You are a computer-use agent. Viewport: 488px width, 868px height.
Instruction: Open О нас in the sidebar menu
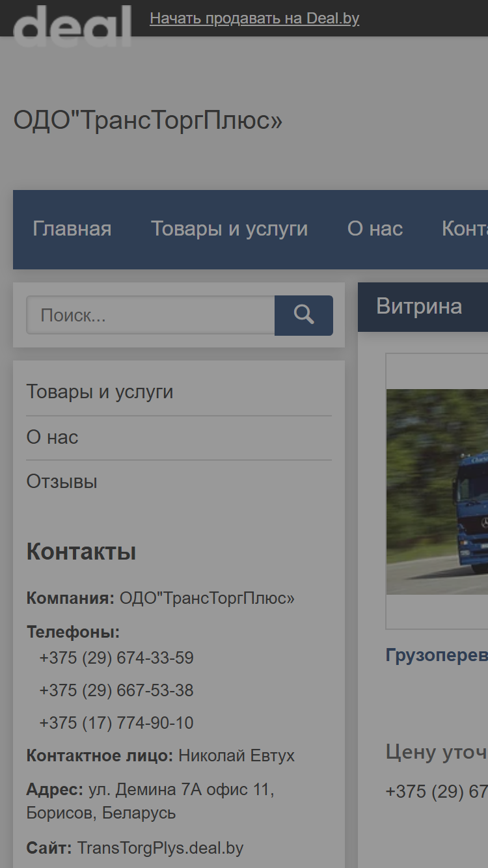pyautogui.click(x=52, y=437)
